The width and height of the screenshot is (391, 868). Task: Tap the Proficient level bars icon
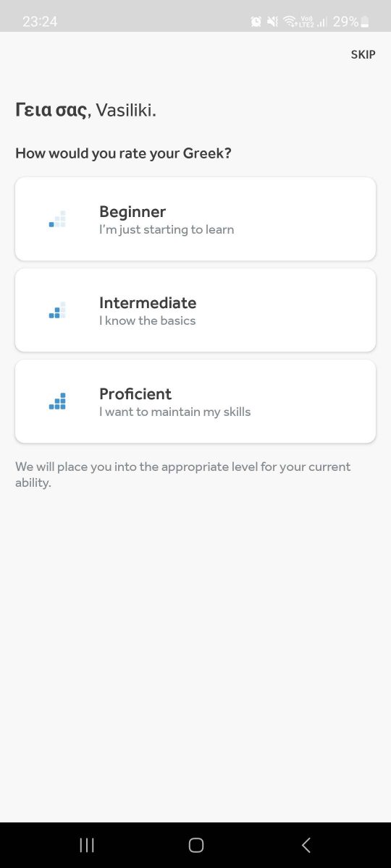click(x=57, y=401)
